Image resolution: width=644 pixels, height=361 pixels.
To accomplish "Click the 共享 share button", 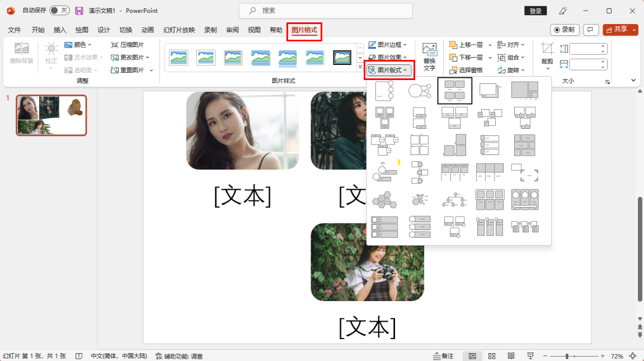I will (620, 30).
